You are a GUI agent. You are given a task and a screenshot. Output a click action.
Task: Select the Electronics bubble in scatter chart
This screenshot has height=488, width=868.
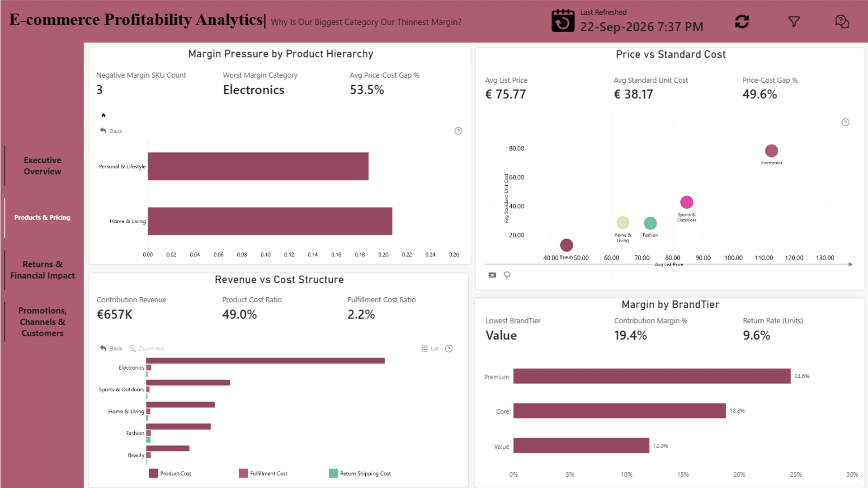[771, 151]
